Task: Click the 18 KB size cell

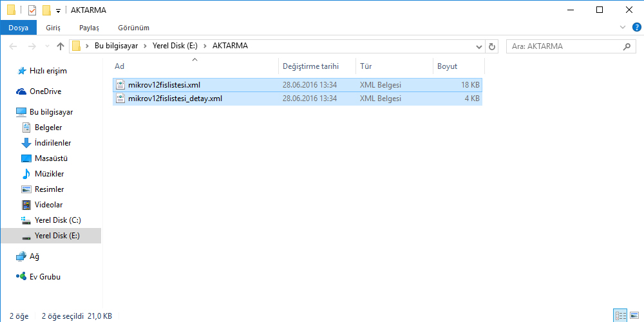Action: coord(470,85)
